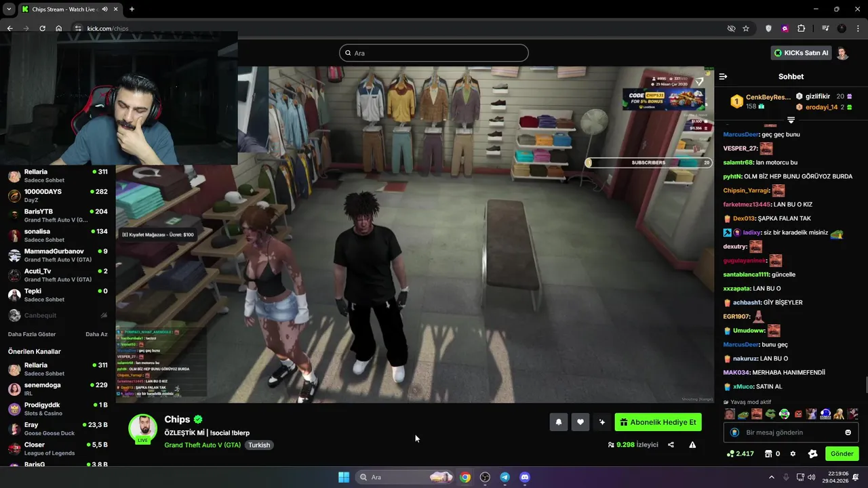Open tab search dropdown in tab strip

click(9, 9)
